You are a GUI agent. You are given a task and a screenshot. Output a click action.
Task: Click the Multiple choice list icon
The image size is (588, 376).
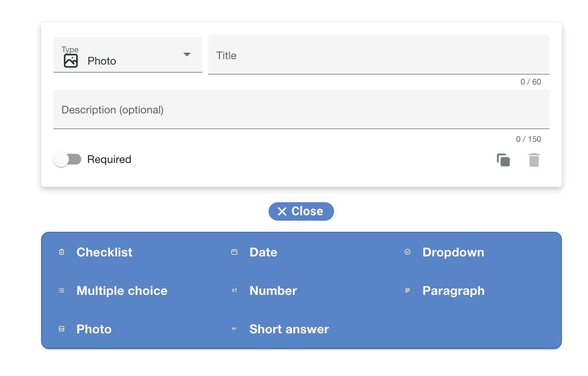(62, 291)
